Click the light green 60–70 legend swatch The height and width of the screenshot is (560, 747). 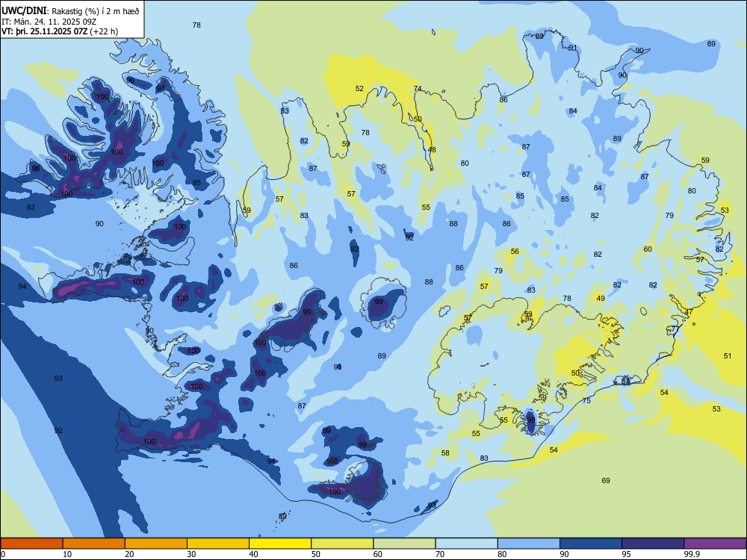coord(404,544)
